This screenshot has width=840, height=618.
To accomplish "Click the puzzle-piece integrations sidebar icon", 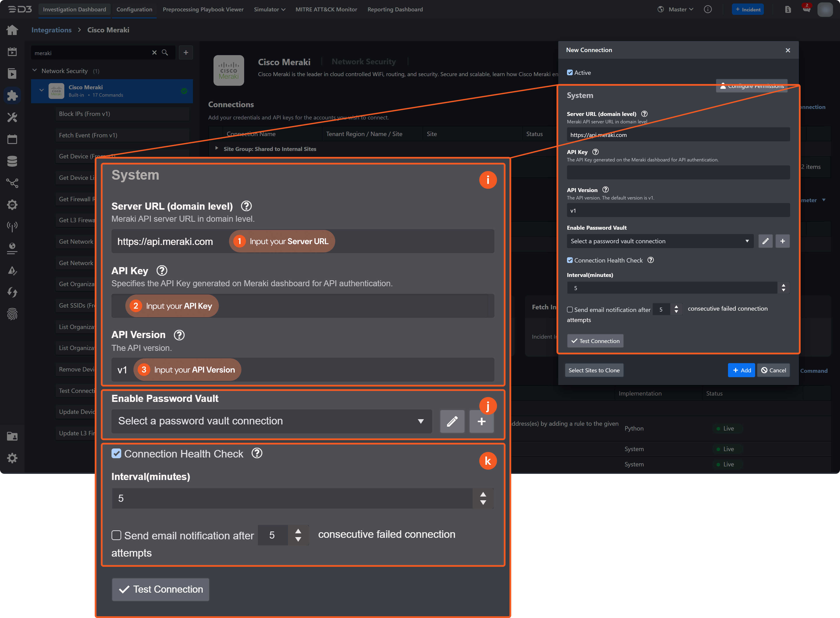I will tap(12, 95).
